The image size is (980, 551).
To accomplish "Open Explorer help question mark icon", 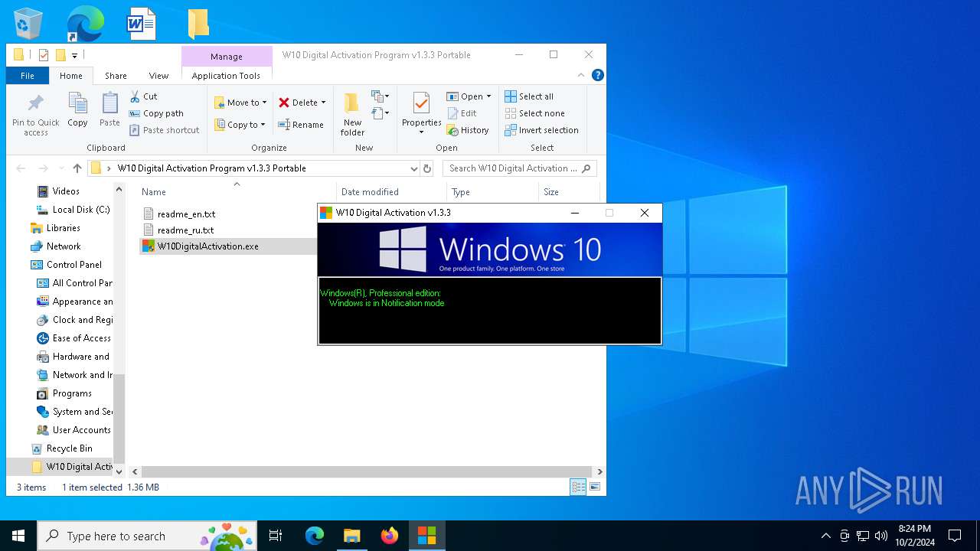I will pyautogui.click(x=598, y=75).
